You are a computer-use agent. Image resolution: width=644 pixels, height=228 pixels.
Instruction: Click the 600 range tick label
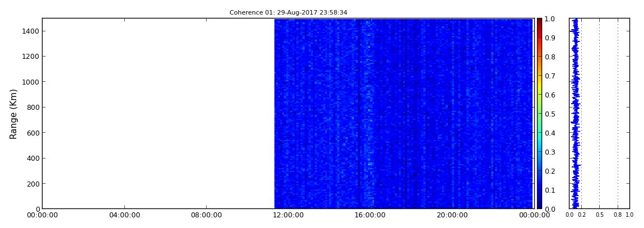coord(32,133)
